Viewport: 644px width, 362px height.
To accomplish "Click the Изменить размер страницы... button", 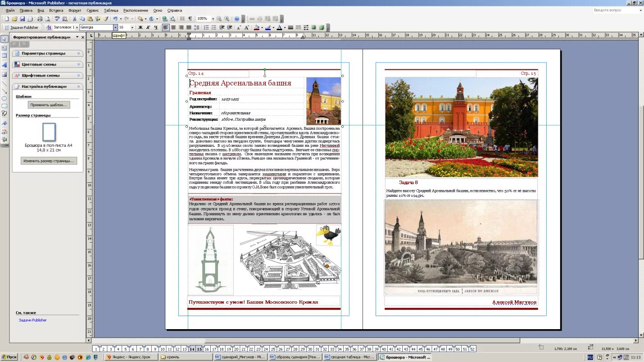I will [x=49, y=161].
